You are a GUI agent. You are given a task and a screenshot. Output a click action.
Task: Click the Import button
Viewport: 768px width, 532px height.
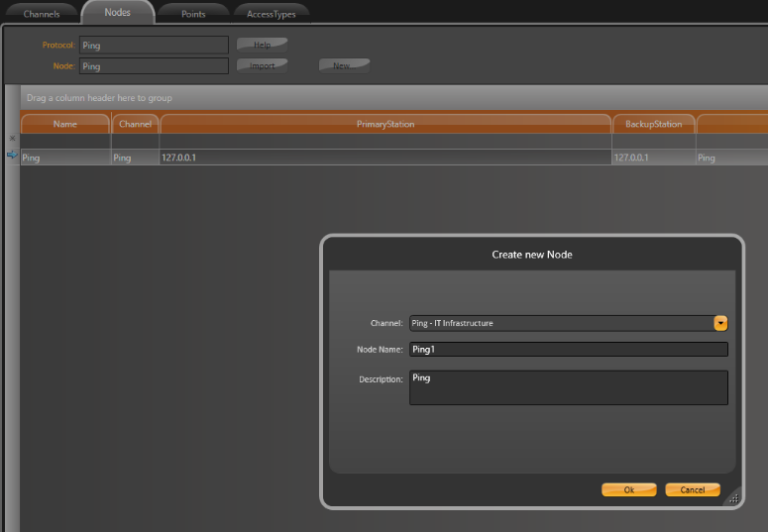(262, 65)
